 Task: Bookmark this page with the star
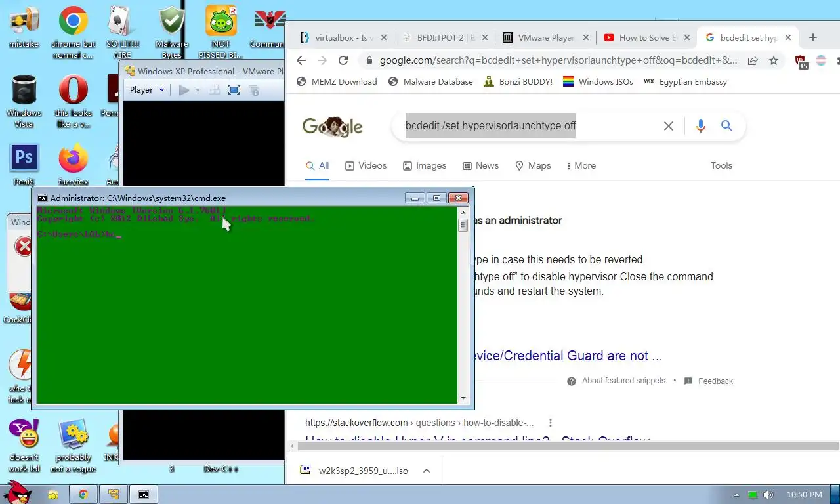774,60
